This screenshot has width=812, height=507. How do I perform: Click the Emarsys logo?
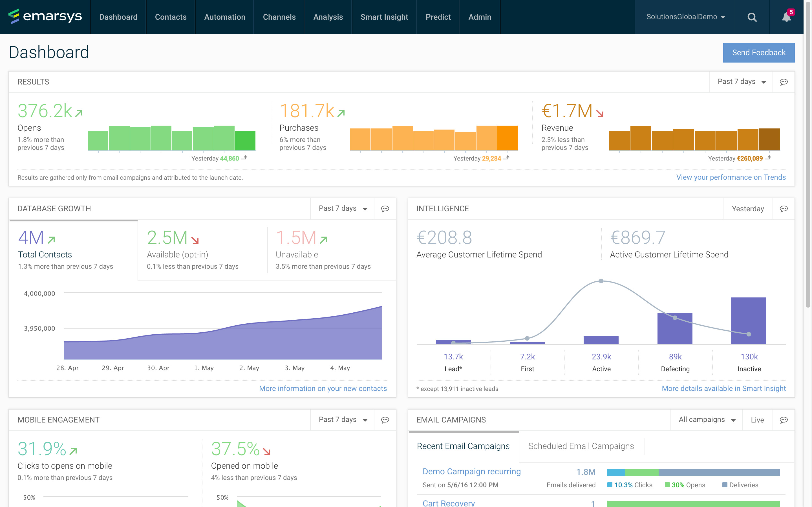(x=45, y=16)
